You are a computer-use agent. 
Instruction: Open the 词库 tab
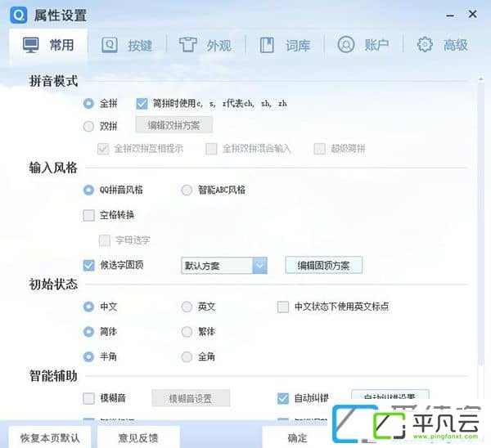(285, 45)
